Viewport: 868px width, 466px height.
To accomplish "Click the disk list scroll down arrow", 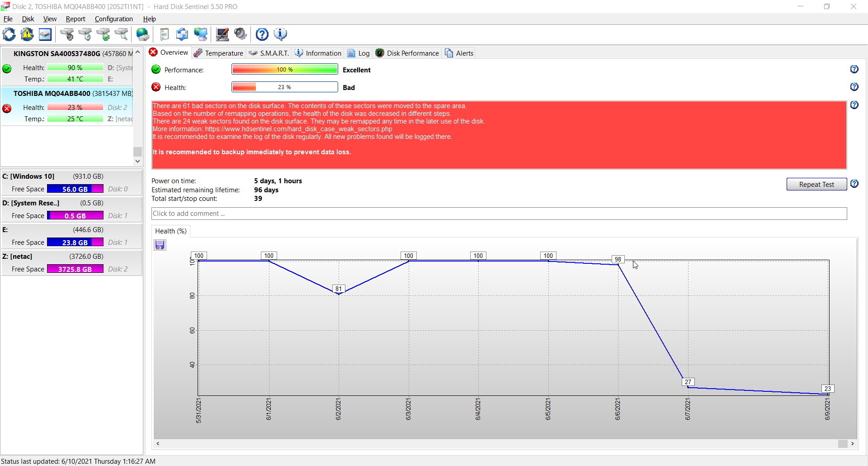I will (x=137, y=161).
